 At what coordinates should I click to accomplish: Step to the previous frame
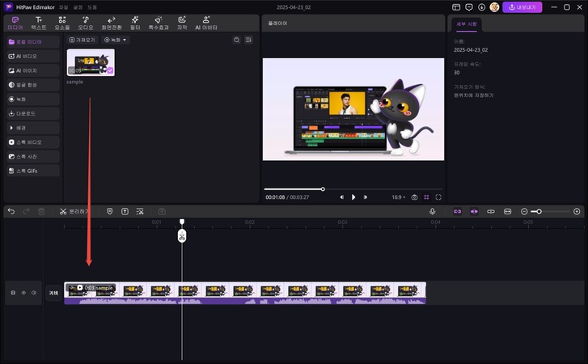tap(341, 197)
